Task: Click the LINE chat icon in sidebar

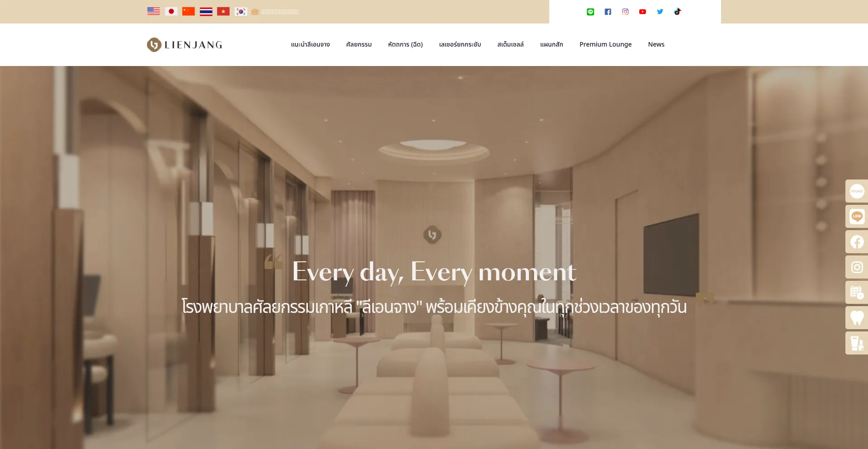Action: click(x=857, y=217)
